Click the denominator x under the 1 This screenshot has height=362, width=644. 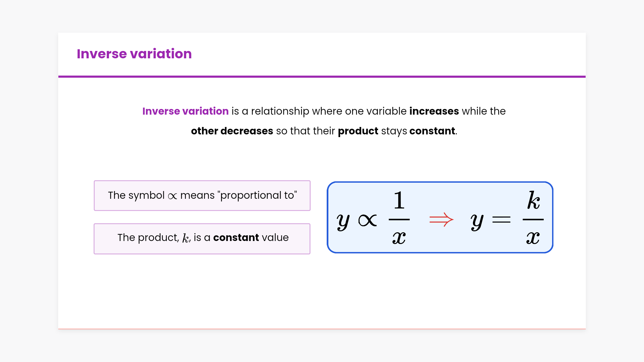coord(399,238)
